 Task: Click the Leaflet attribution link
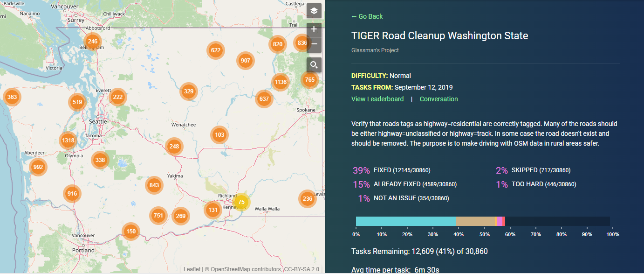[x=192, y=269]
